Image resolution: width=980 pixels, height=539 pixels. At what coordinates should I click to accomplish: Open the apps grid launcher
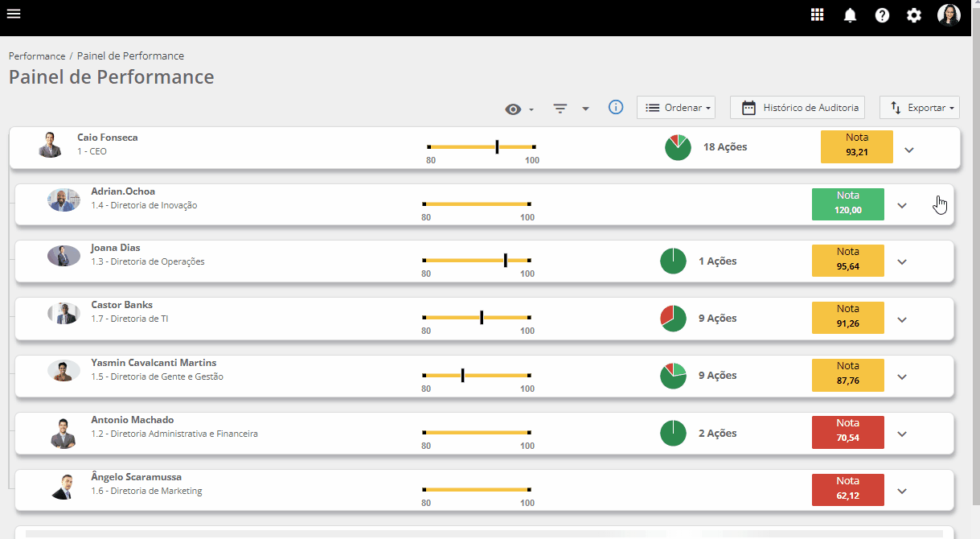[817, 14]
